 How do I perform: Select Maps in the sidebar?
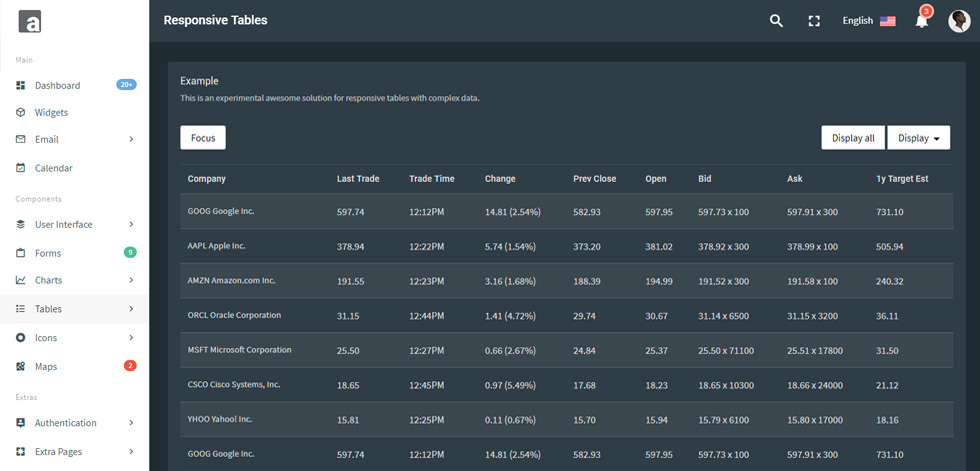click(46, 366)
